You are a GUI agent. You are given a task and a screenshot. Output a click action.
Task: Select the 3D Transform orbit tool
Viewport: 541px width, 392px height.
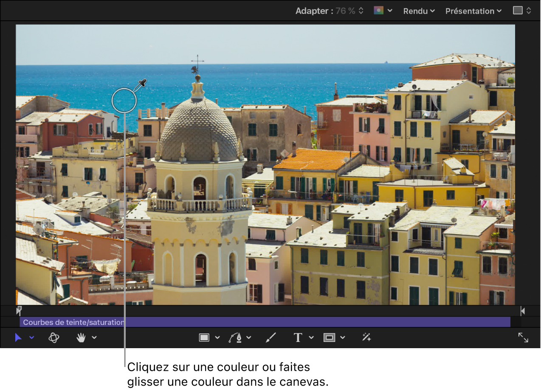click(x=54, y=338)
